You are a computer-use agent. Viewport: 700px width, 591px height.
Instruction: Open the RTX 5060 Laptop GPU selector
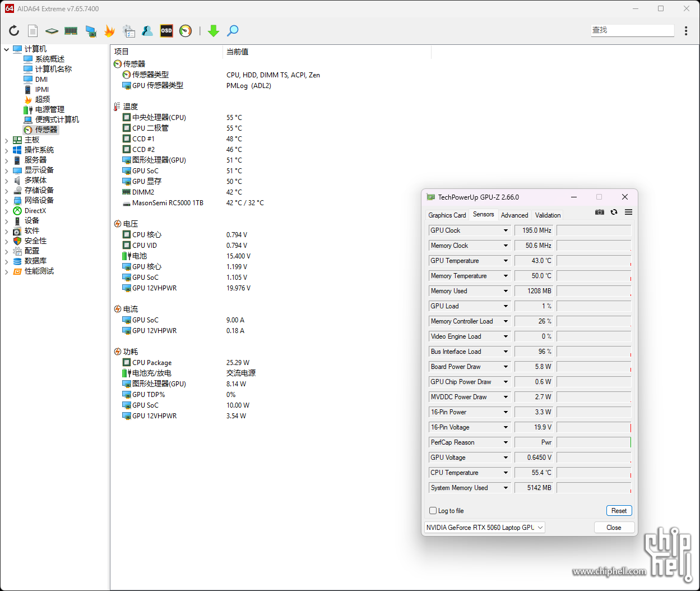[x=485, y=528]
